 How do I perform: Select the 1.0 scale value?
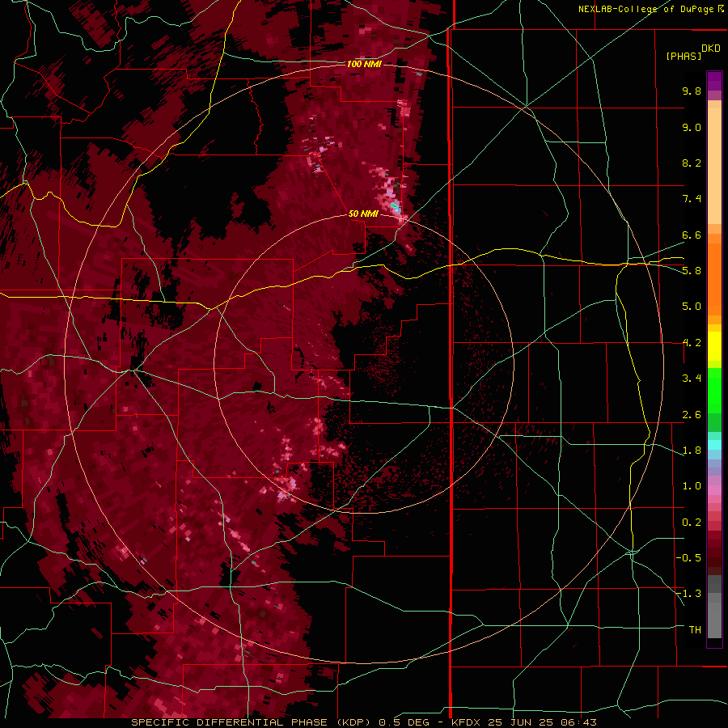tap(692, 486)
